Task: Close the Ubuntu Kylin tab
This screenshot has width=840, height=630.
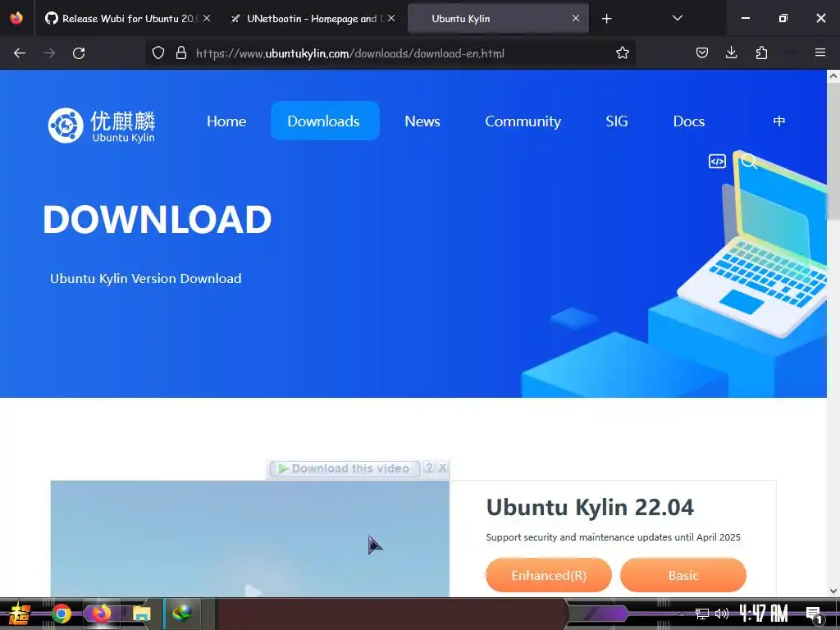Action: tap(576, 18)
